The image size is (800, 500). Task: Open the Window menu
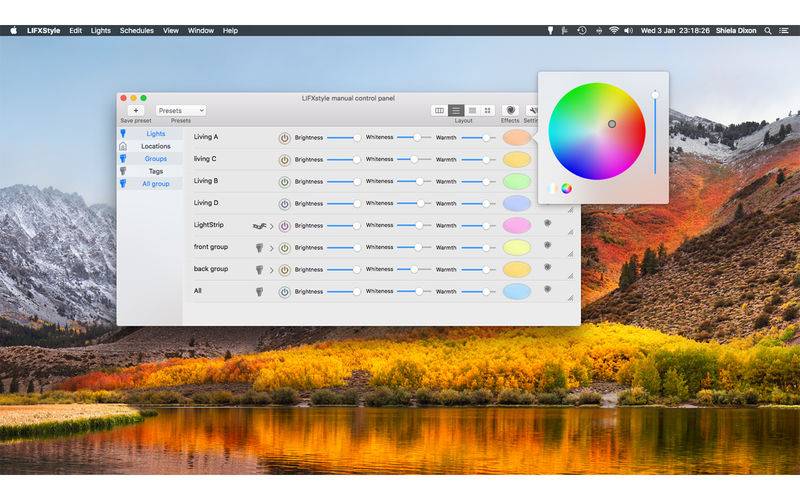point(201,31)
